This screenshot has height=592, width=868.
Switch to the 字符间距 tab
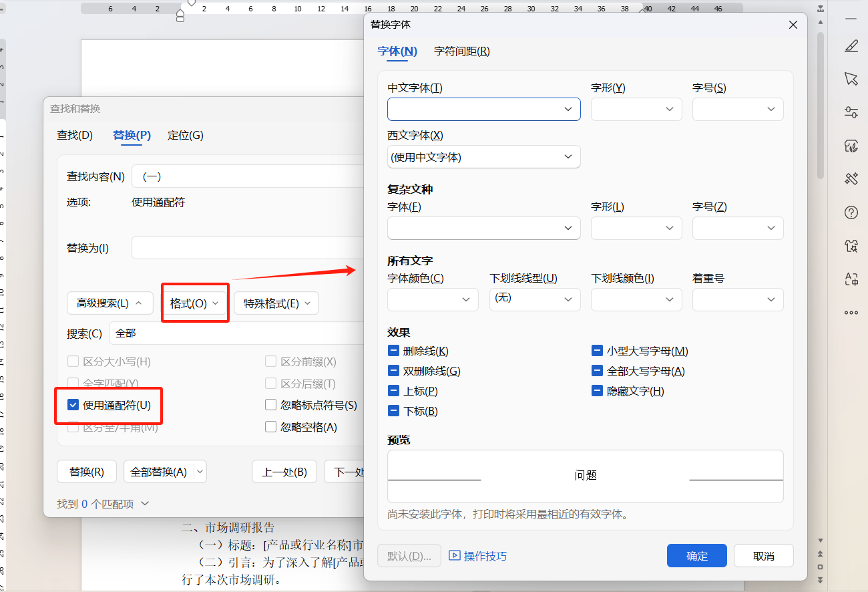pyautogui.click(x=461, y=51)
